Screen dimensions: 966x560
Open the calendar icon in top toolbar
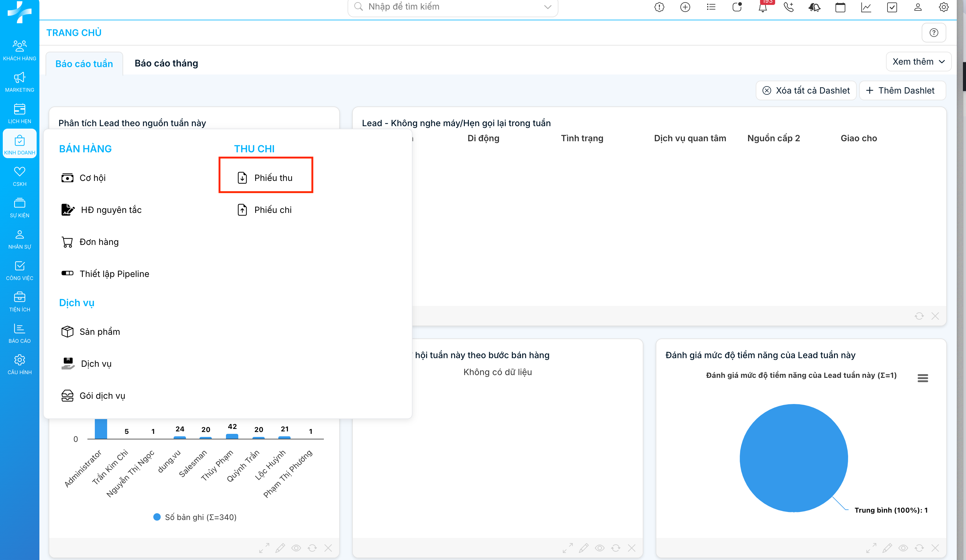coord(840,7)
